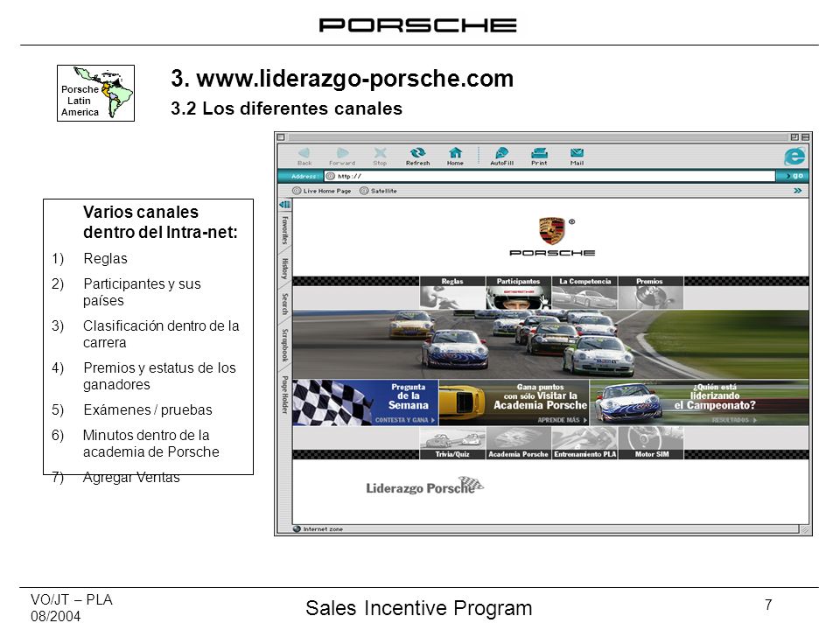Click list item 'Reglas' in the slide
The height and width of the screenshot is (630, 840).
point(106,259)
